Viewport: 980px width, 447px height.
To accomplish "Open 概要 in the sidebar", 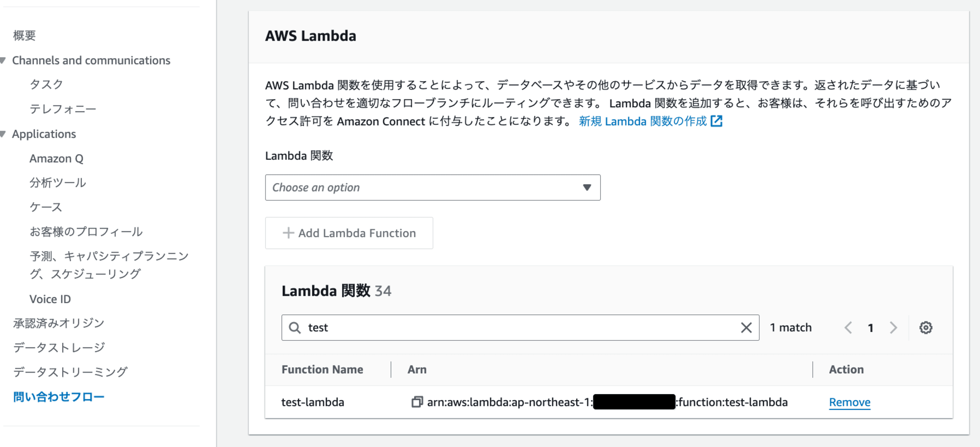I will point(24,35).
